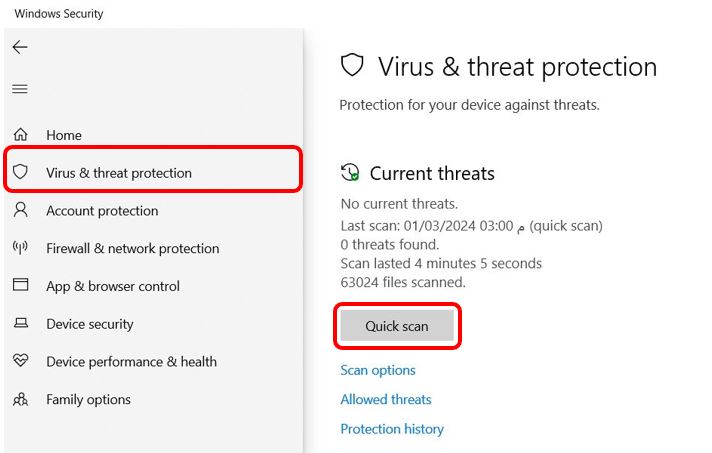
Task: Click the Firewall & network antenna icon
Action: (x=21, y=248)
